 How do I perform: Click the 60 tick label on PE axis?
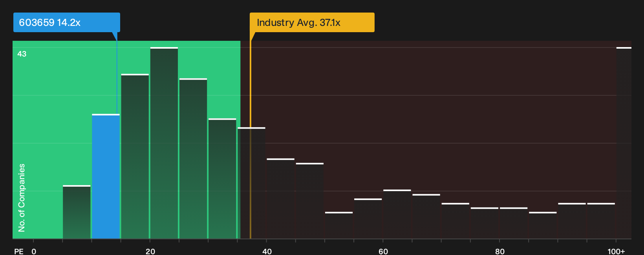(x=383, y=251)
